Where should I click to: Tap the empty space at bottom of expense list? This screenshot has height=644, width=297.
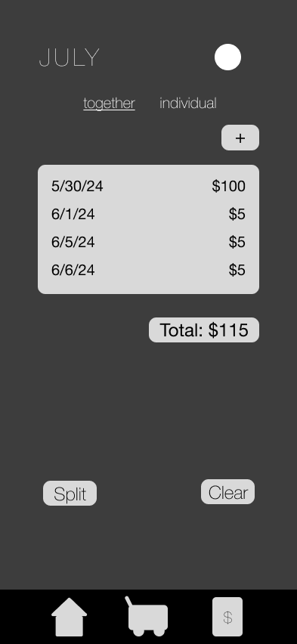click(x=148, y=286)
